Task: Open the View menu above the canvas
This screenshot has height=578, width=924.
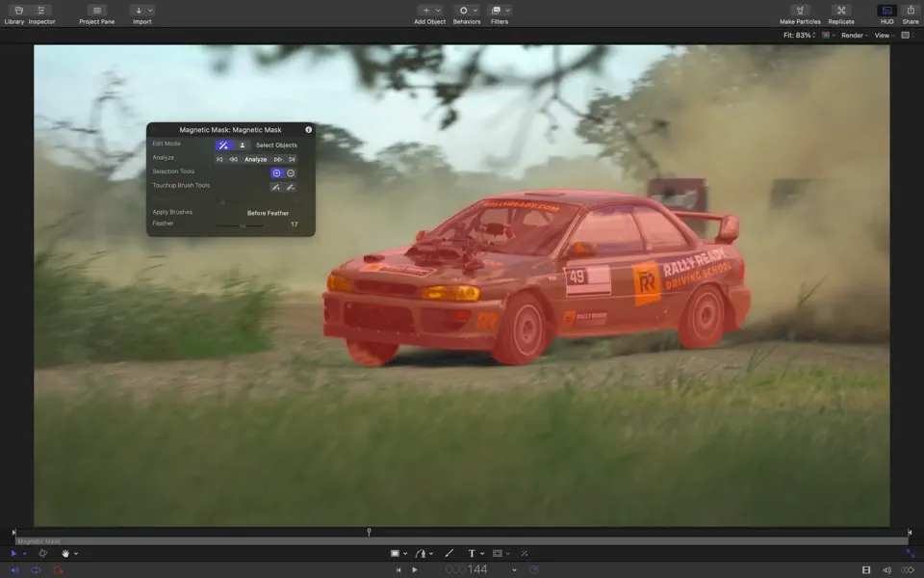Action: 881,35
